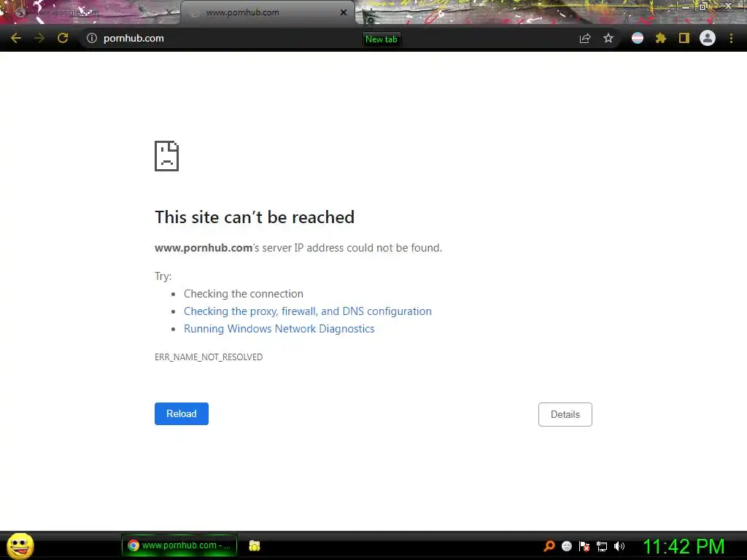Viewport: 747px width, 560px height.
Task: Open File Explorer folder in taskbar
Action: coord(255,545)
